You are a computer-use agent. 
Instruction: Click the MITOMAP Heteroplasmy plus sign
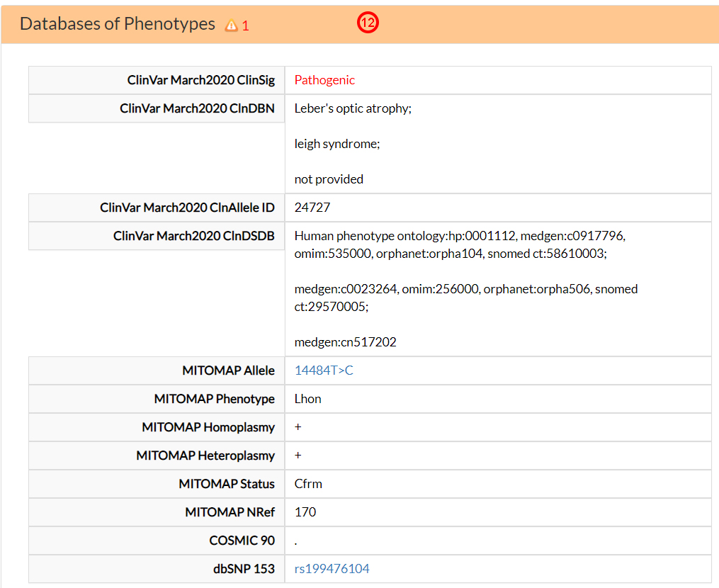tap(298, 455)
